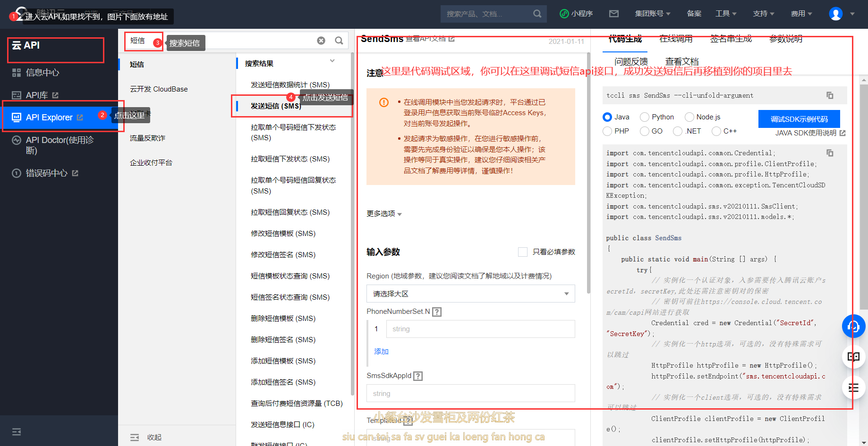Enable 只看必填参数 checkbox
The image size is (868, 446).
pos(523,252)
